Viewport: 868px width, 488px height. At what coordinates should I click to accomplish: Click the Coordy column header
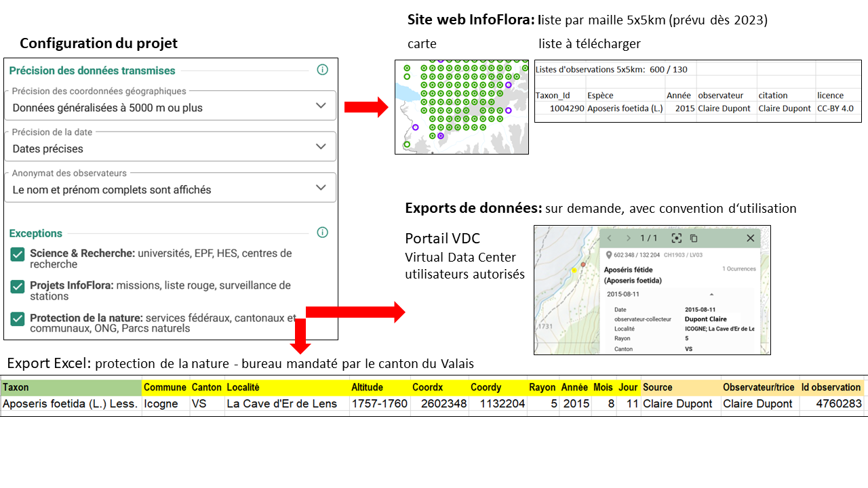pyautogui.click(x=498, y=388)
